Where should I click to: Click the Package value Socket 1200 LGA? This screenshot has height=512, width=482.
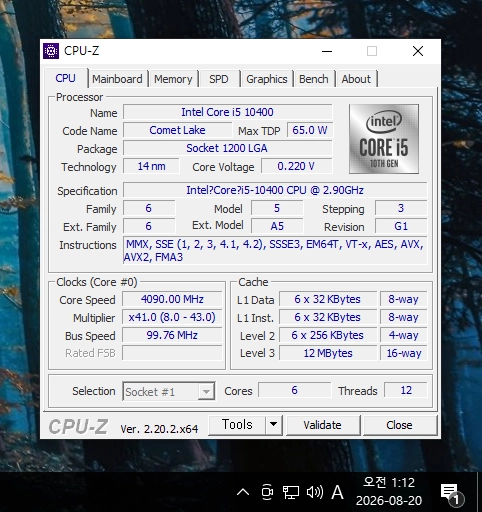tap(228, 148)
